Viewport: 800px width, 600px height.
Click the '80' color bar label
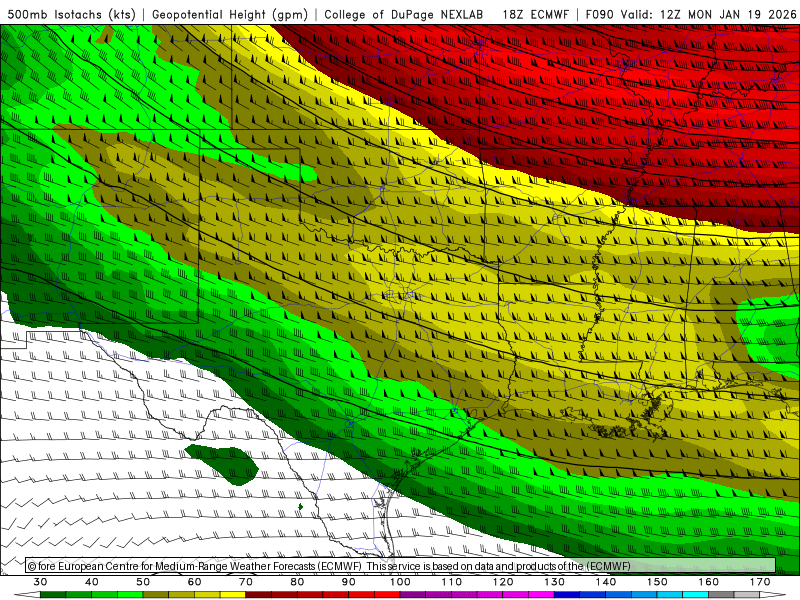[x=297, y=582]
